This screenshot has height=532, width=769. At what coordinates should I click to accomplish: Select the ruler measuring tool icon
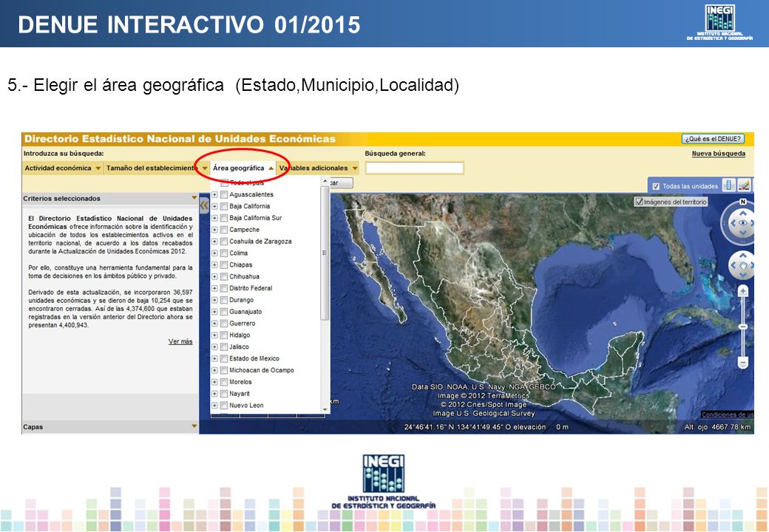coord(729,185)
